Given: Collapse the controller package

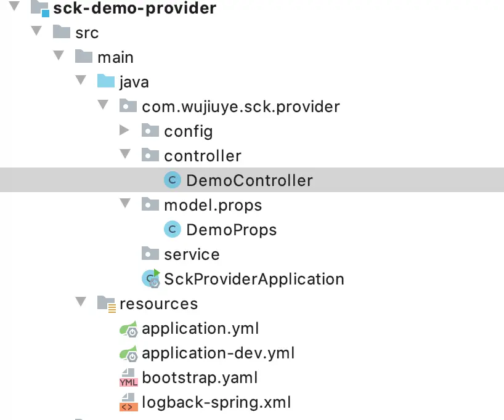Looking at the screenshot, I should click(x=124, y=155).
